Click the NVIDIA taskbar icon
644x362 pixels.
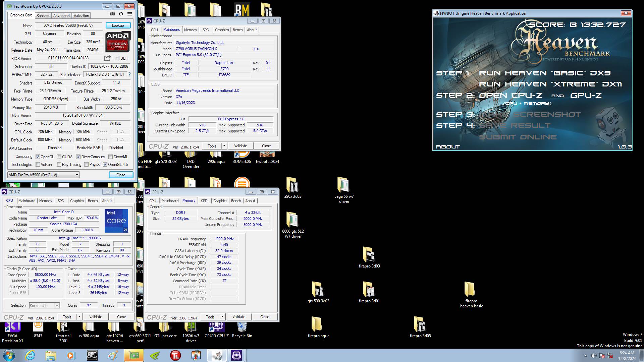pyautogui.click(x=154, y=355)
